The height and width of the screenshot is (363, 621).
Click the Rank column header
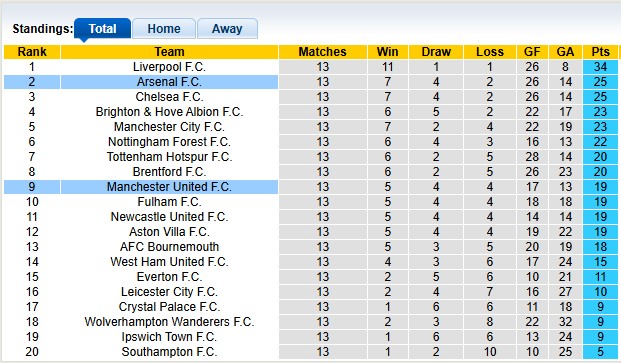coord(32,52)
